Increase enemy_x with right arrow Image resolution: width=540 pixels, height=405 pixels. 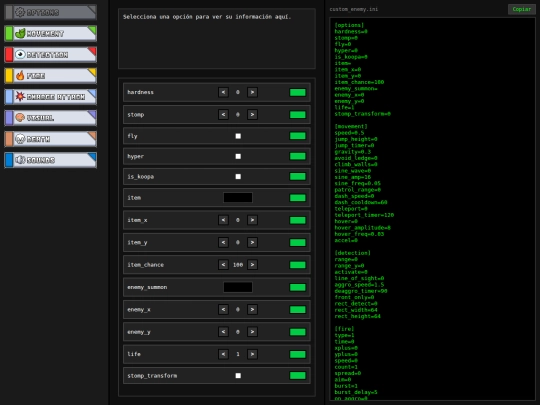coord(252,310)
